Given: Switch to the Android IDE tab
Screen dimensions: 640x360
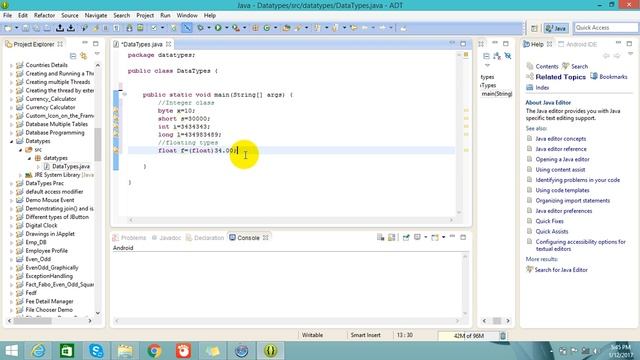Looking at the screenshot, I should point(578,44).
